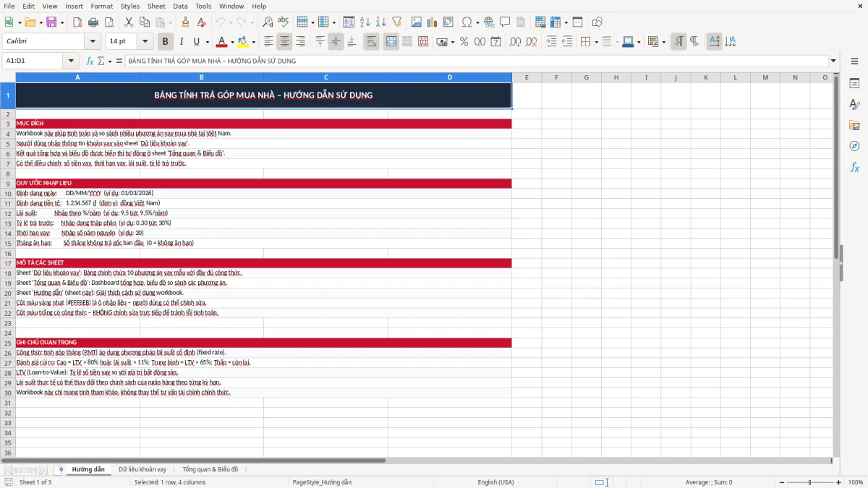Open the Format menu
868x488 pixels.
coord(101,6)
